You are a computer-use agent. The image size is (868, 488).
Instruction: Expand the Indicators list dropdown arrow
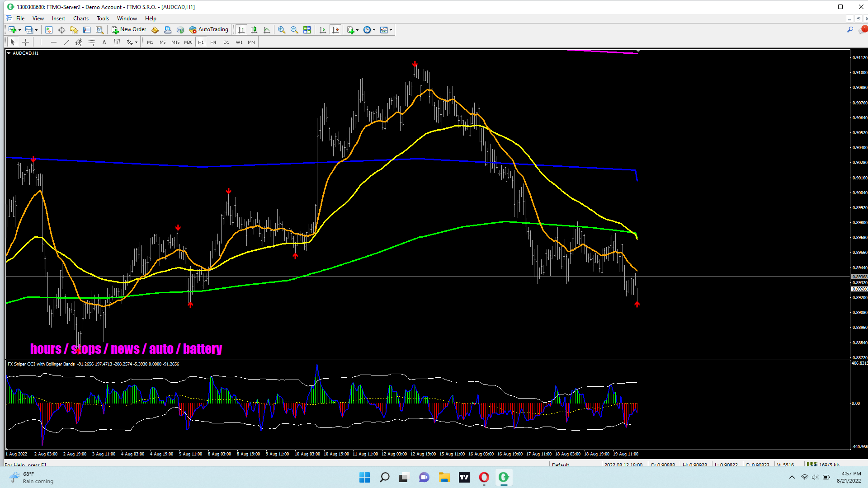[x=357, y=30]
